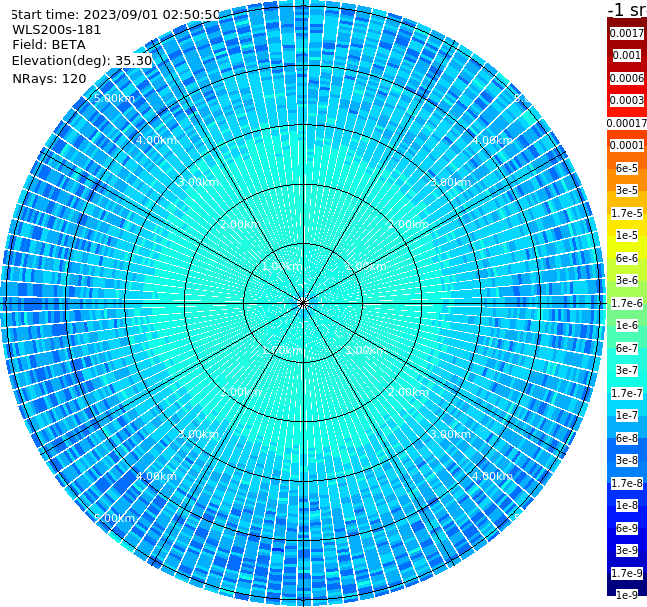Click the 6e-5 colorbar tick label
This screenshot has height=607, width=647.
pyautogui.click(x=627, y=168)
